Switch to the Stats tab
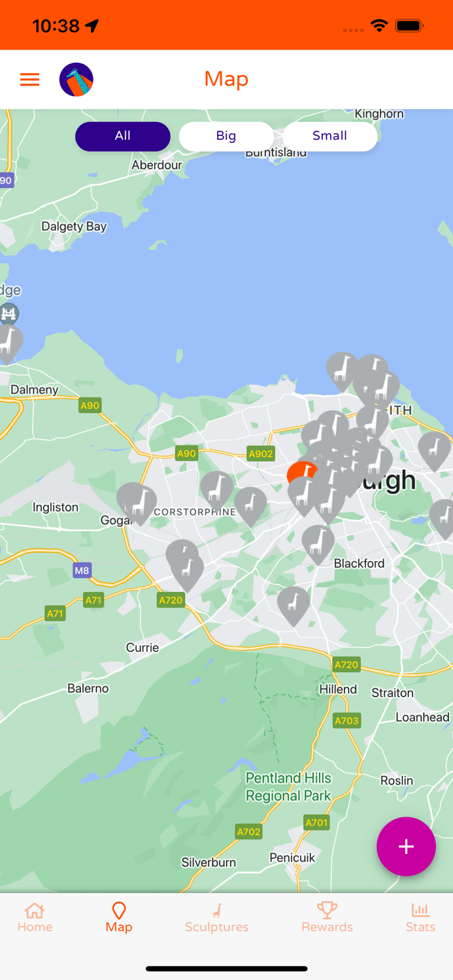Screen dimensions: 453x980 [420, 918]
